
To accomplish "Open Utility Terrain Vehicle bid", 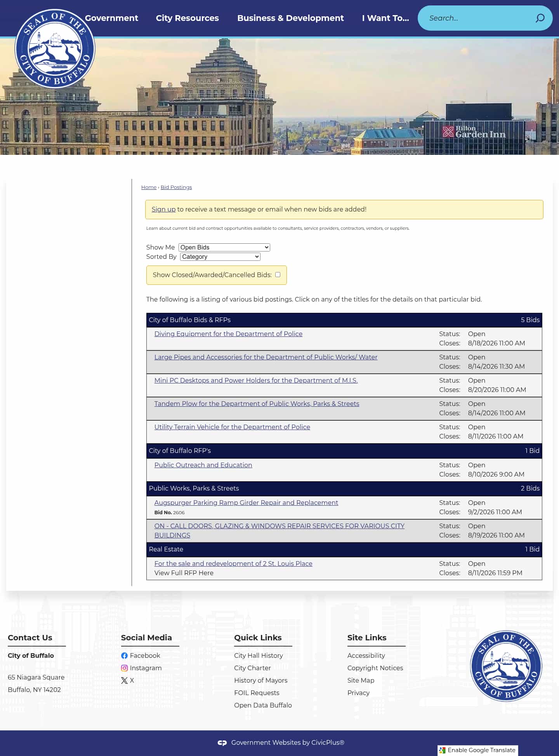I will point(232,427).
